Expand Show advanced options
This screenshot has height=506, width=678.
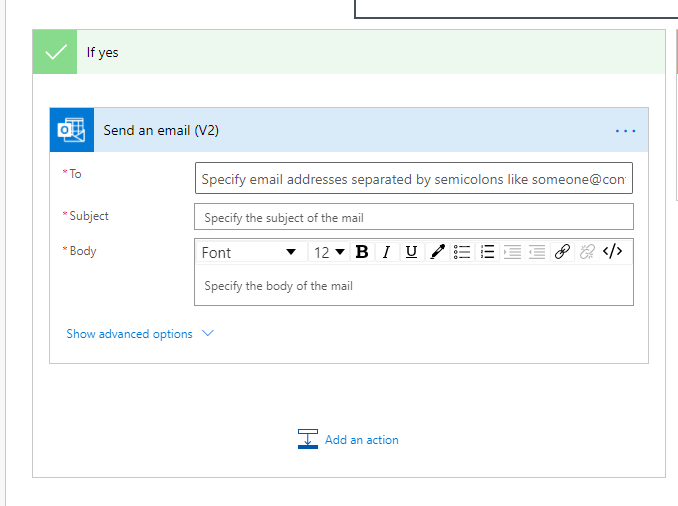129,334
